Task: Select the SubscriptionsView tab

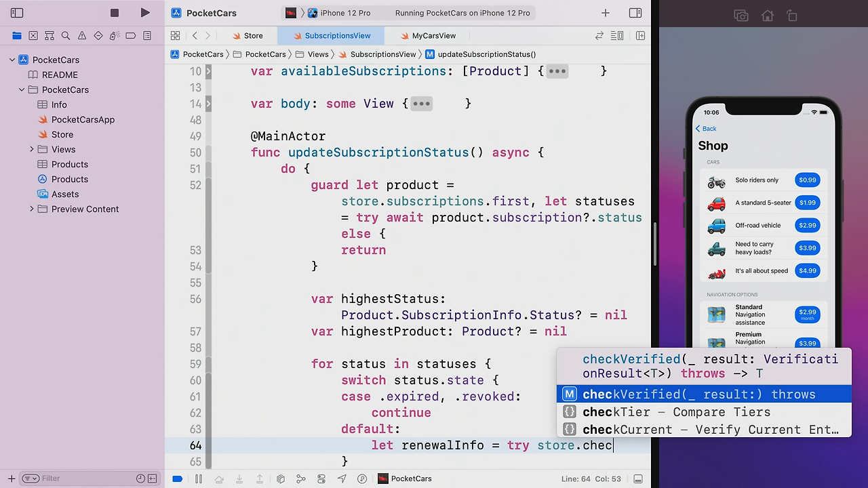Action: point(330,35)
